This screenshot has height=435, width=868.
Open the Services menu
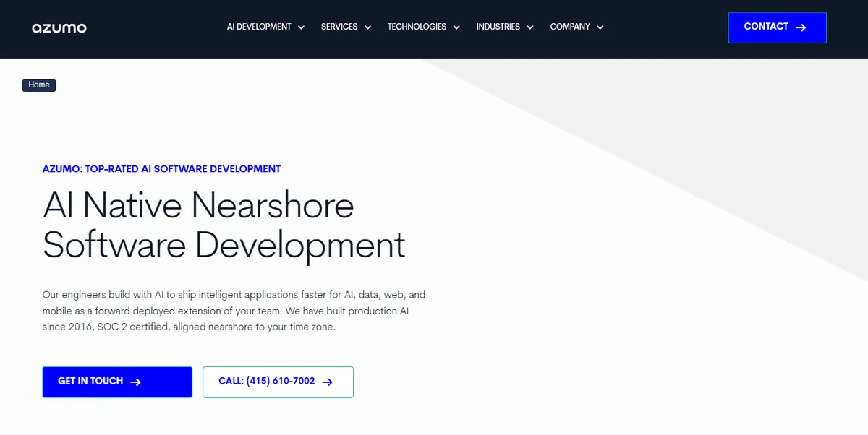[x=339, y=27]
